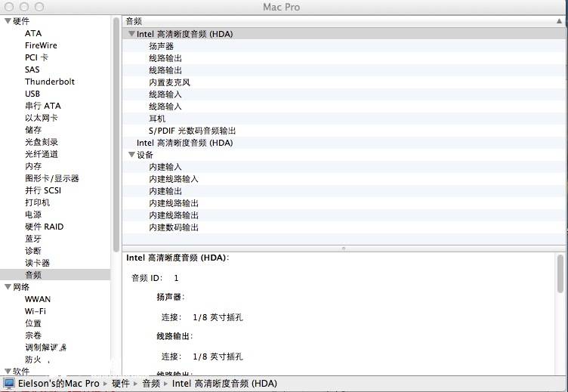The height and width of the screenshot is (392, 568).
Task: Select the 内建输出 device row
Action: [344, 191]
